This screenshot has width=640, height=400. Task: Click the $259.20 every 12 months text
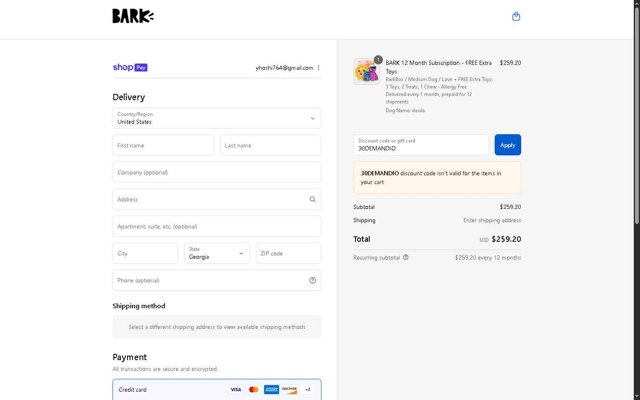[488, 258]
